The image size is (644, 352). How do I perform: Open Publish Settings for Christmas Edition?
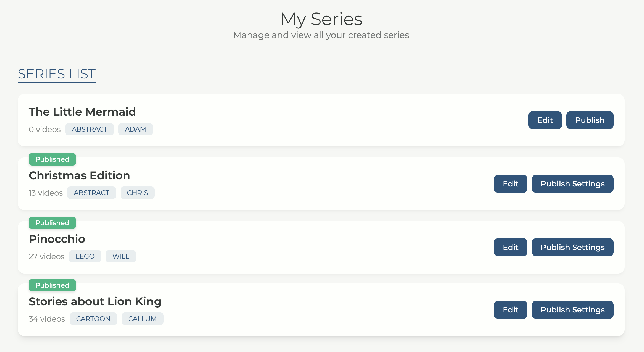pyautogui.click(x=572, y=184)
